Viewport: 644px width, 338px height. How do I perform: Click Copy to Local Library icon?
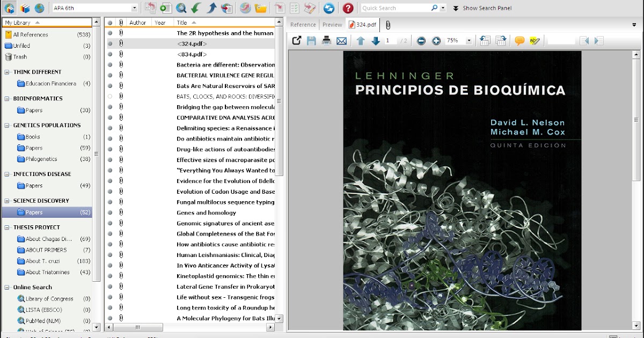150,8
